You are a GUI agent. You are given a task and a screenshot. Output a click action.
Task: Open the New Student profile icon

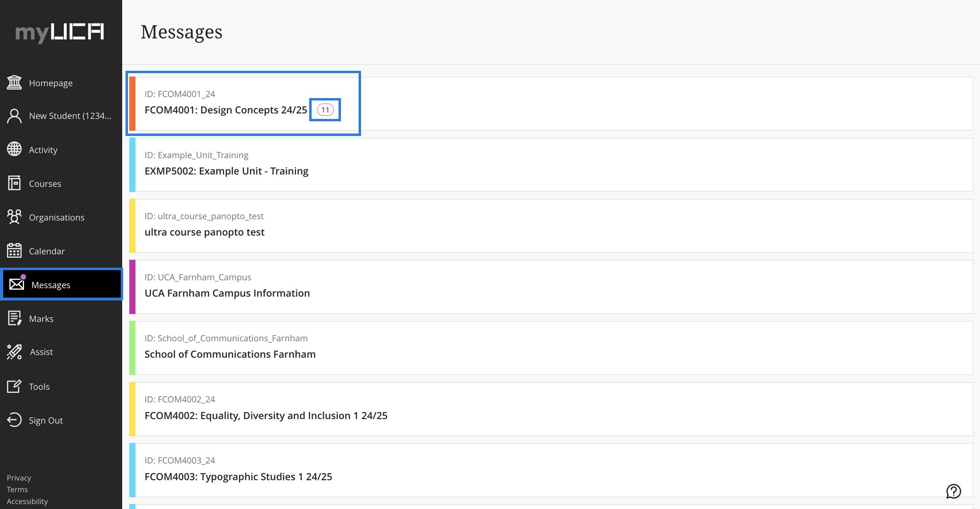point(15,116)
